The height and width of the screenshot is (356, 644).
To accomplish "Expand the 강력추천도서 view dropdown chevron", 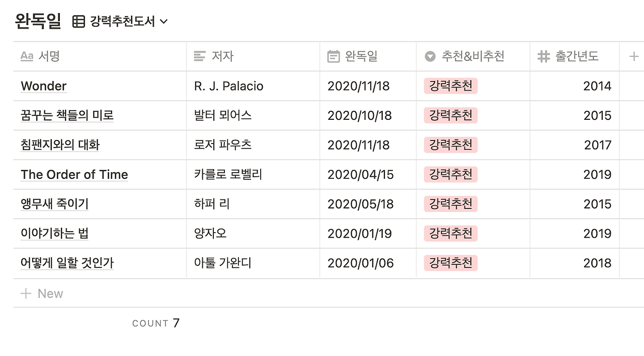I will [x=164, y=21].
